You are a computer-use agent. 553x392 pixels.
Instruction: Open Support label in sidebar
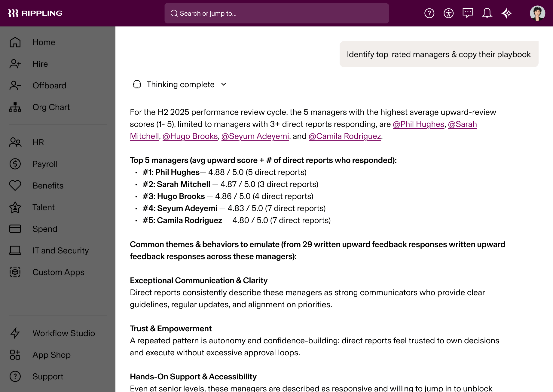(x=48, y=376)
